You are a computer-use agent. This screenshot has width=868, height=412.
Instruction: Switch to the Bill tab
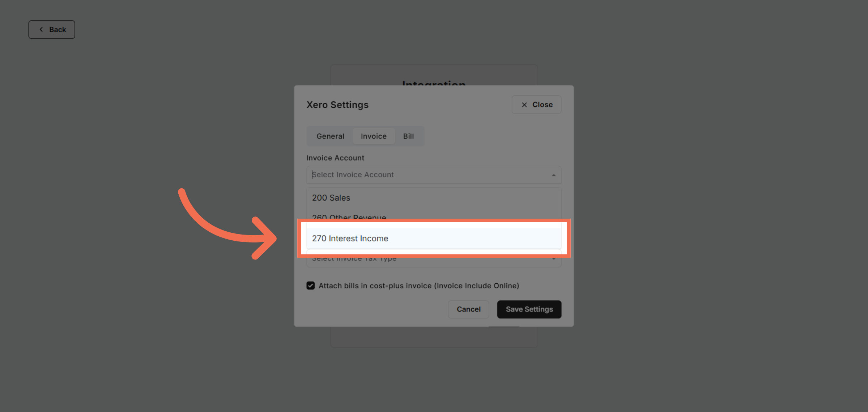click(408, 136)
